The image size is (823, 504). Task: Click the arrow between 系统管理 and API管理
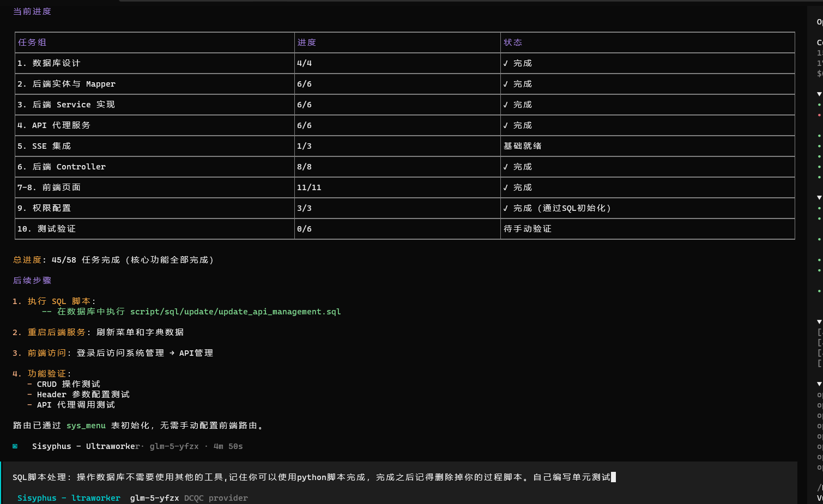(x=172, y=353)
